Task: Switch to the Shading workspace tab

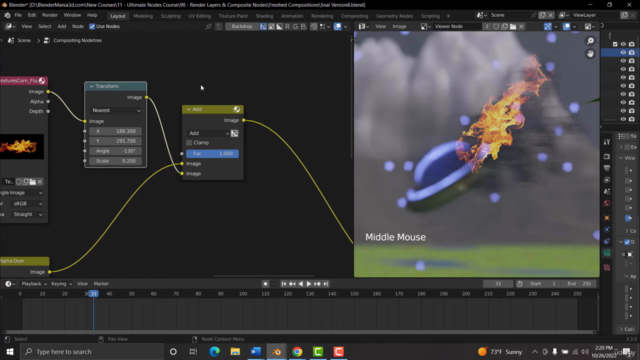Action: point(264,16)
